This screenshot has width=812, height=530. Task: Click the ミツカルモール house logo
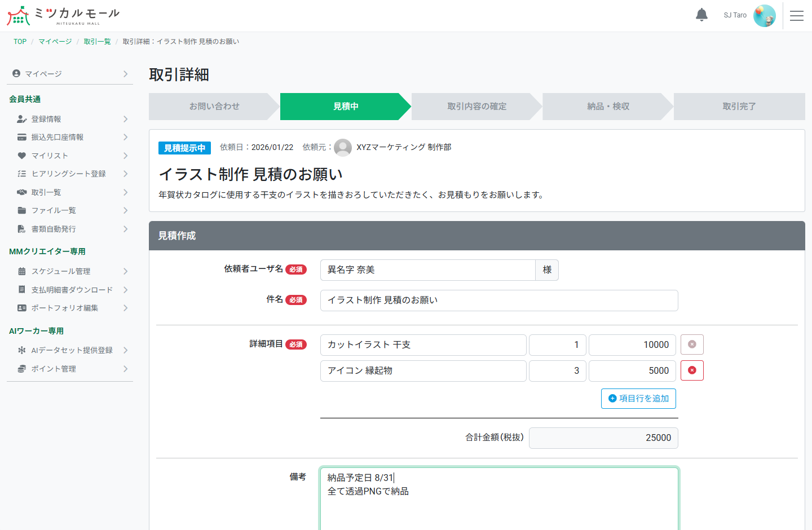point(19,15)
